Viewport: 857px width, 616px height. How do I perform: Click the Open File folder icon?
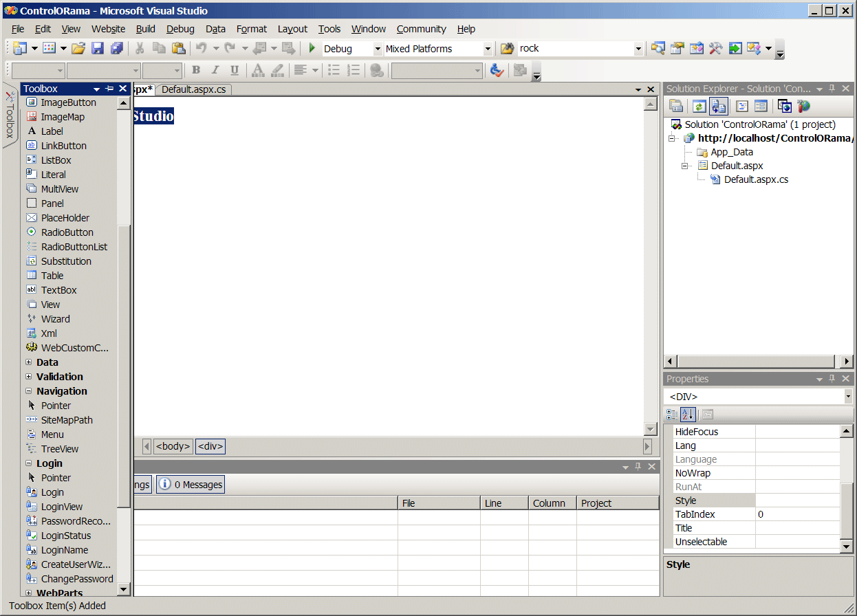point(78,48)
